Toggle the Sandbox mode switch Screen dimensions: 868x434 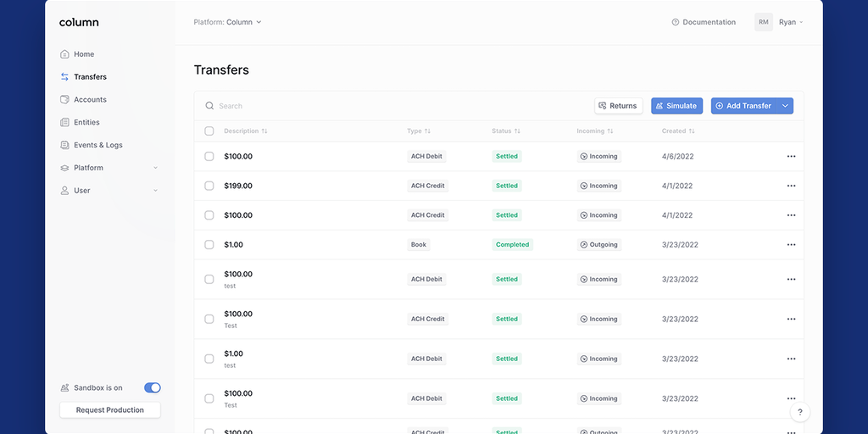coord(153,388)
